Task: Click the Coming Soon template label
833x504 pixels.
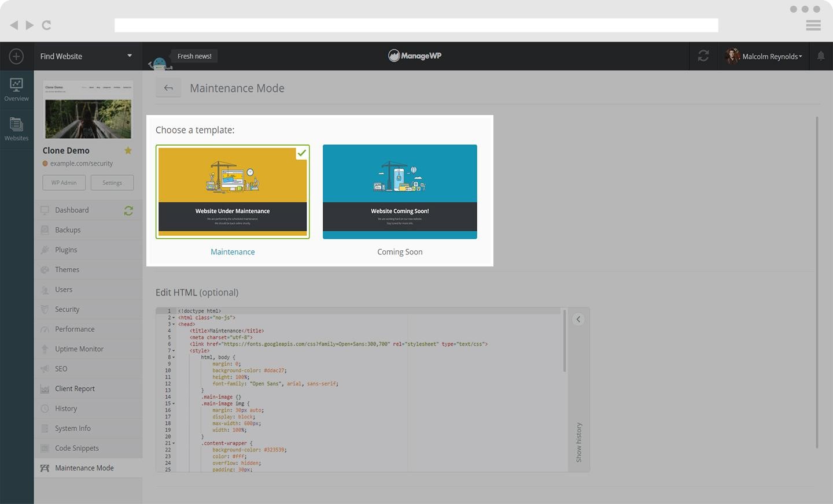Action: point(400,252)
